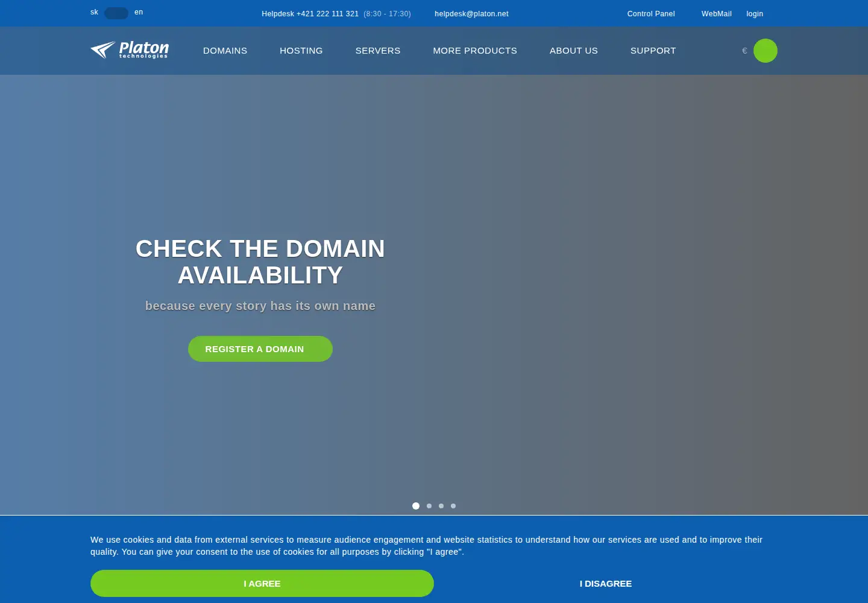868x603 pixels.
Task: Click the "(8:30 - 17:30)" helpdesk hours text
Action: click(x=387, y=14)
